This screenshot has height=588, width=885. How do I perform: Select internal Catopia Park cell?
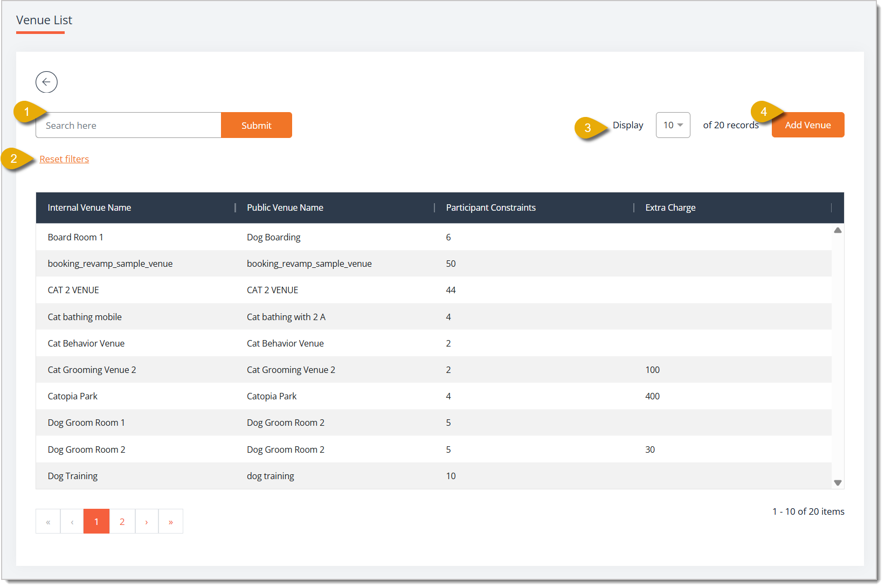point(73,396)
